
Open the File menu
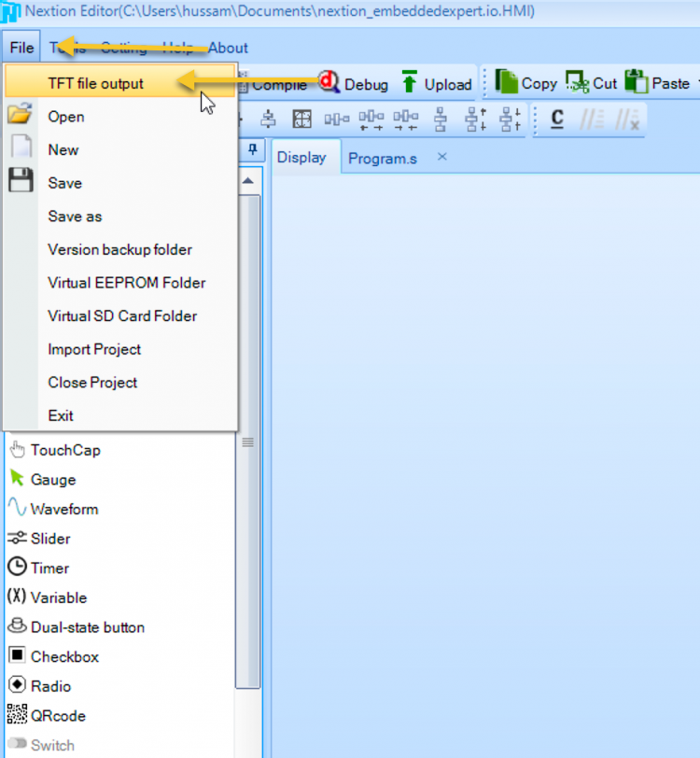click(x=21, y=48)
